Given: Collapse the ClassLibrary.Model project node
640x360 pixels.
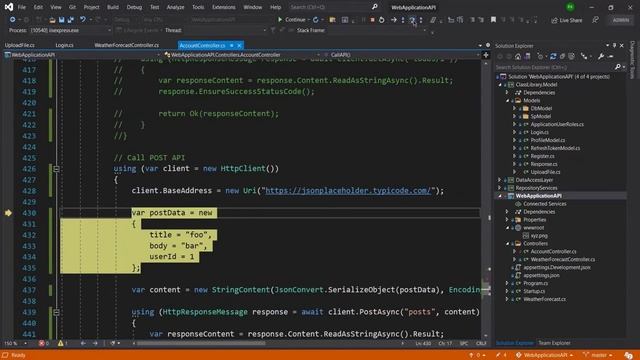Looking at the screenshot, I should click(x=500, y=84).
